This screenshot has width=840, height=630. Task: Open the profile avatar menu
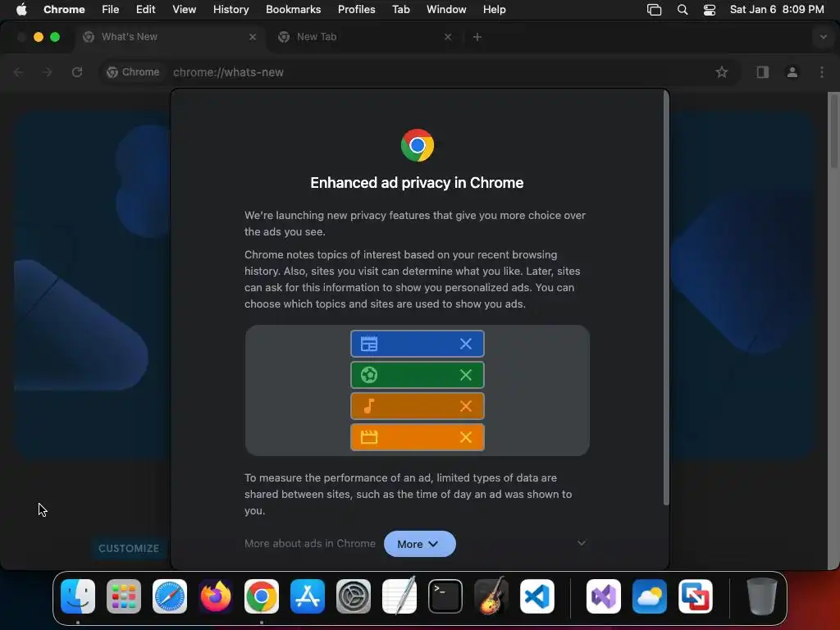tap(792, 72)
